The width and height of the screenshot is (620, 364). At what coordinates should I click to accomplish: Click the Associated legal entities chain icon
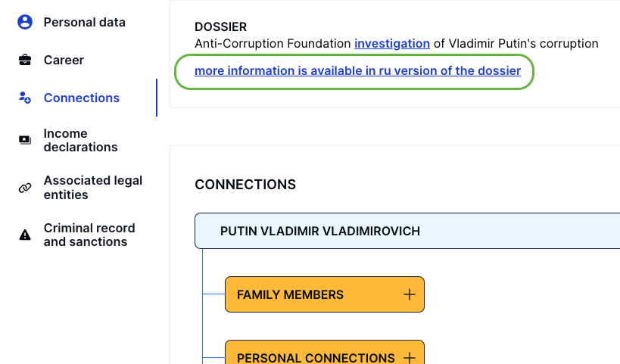pos(25,188)
